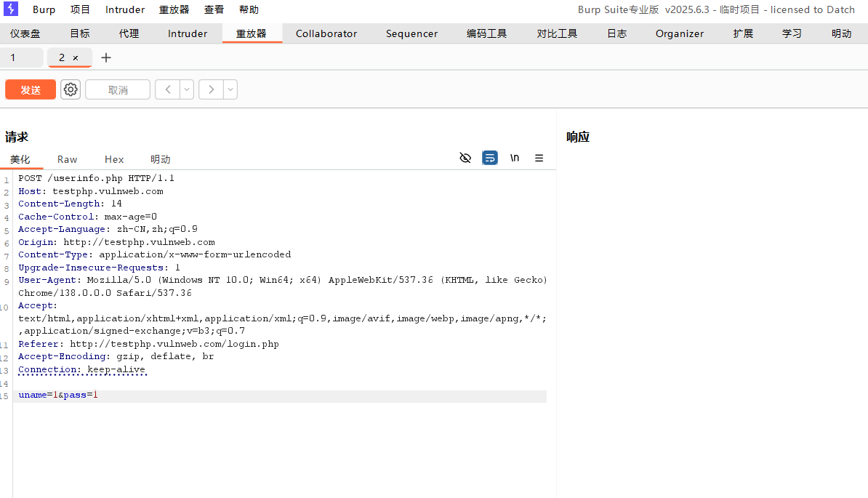
Task: Click the Origin header line
Action: click(x=116, y=242)
